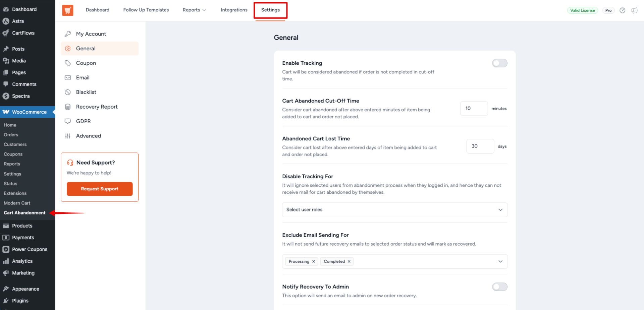Click the Pages icon in sidebar
644x310 pixels.
[x=6, y=72]
